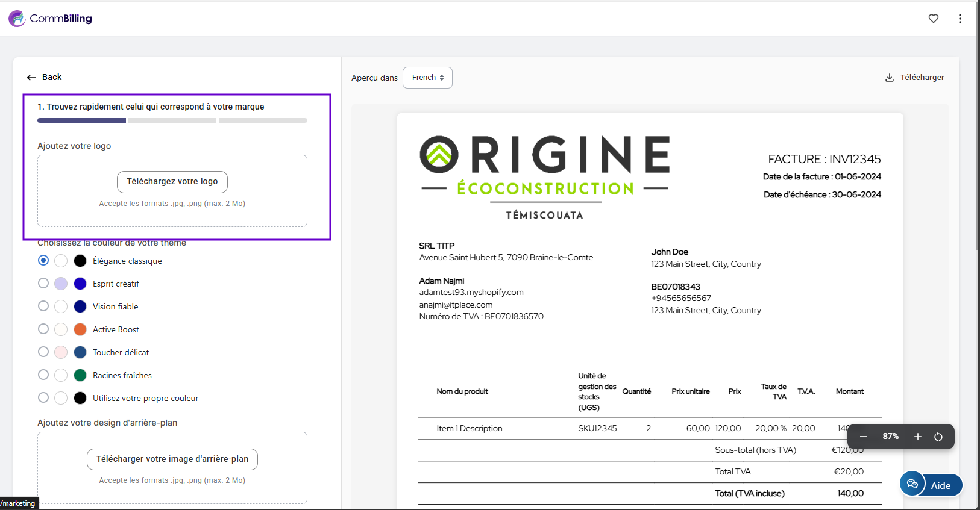Viewport: 980px width, 510px height.
Task: Click the CommBilling logo
Action: coord(51,19)
